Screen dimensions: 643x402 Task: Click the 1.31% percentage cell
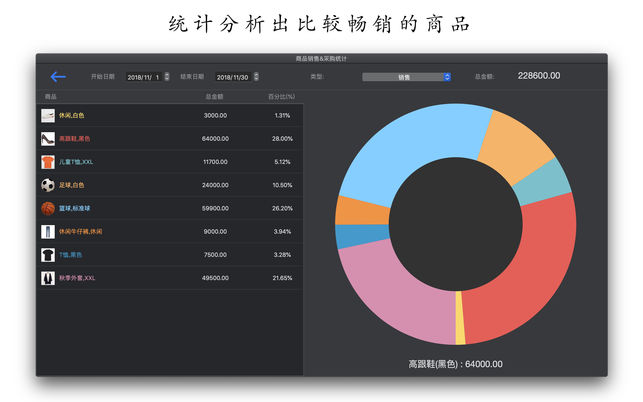click(x=282, y=116)
